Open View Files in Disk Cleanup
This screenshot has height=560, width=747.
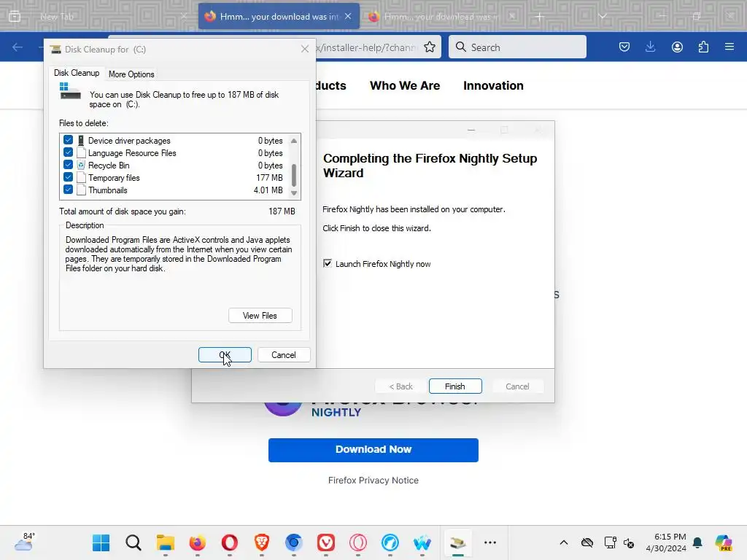(x=260, y=316)
